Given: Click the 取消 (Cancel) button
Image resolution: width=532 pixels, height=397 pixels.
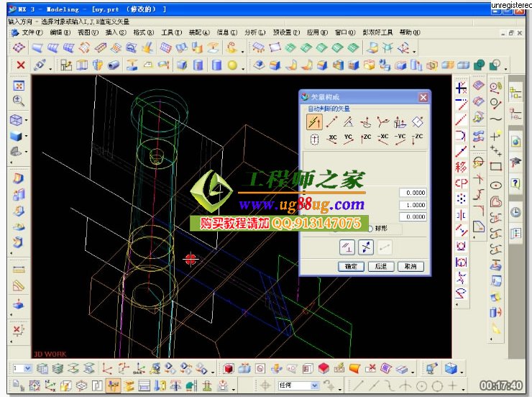Looking at the screenshot, I should pos(410,266).
